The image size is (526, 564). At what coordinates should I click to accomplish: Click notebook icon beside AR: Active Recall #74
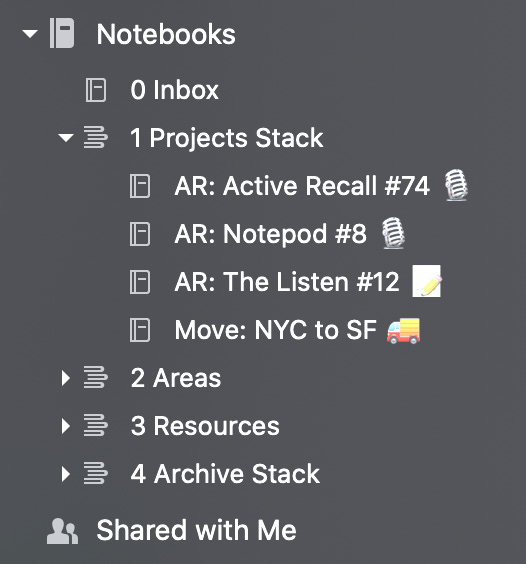pyautogui.click(x=140, y=186)
